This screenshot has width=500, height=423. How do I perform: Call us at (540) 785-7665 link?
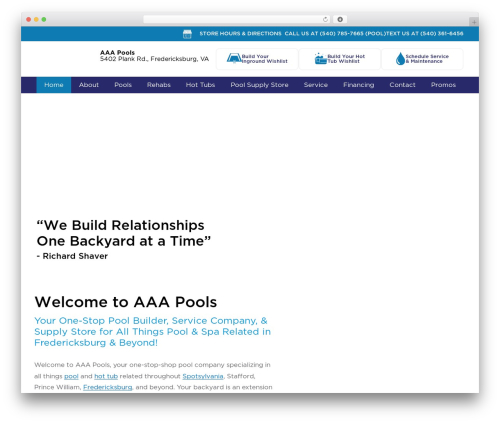[x=335, y=34]
